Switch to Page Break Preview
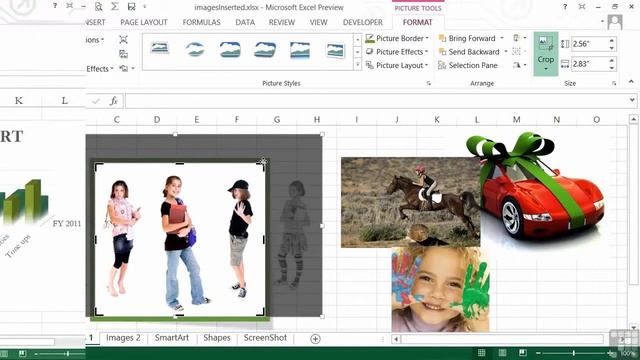The image size is (640, 360). 523,353
